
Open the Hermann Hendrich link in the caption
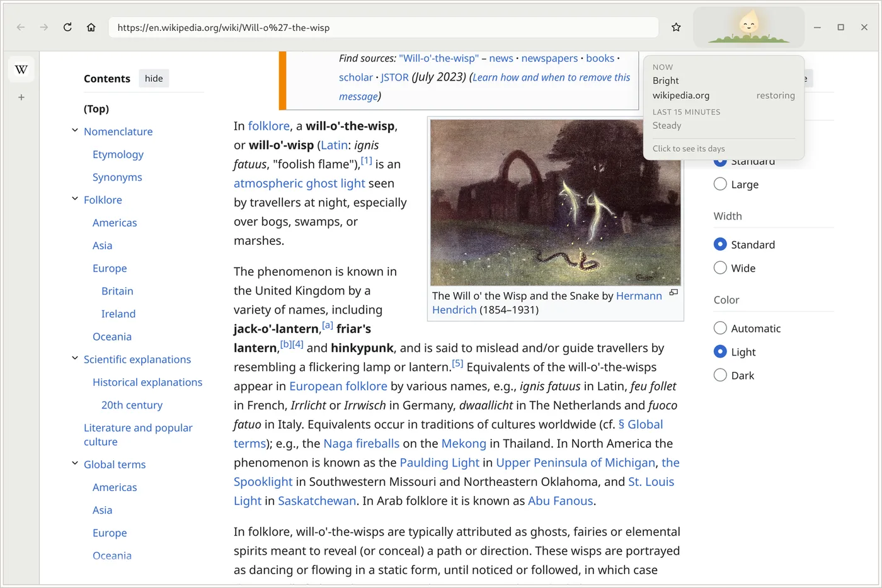click(x=547, y=303)
